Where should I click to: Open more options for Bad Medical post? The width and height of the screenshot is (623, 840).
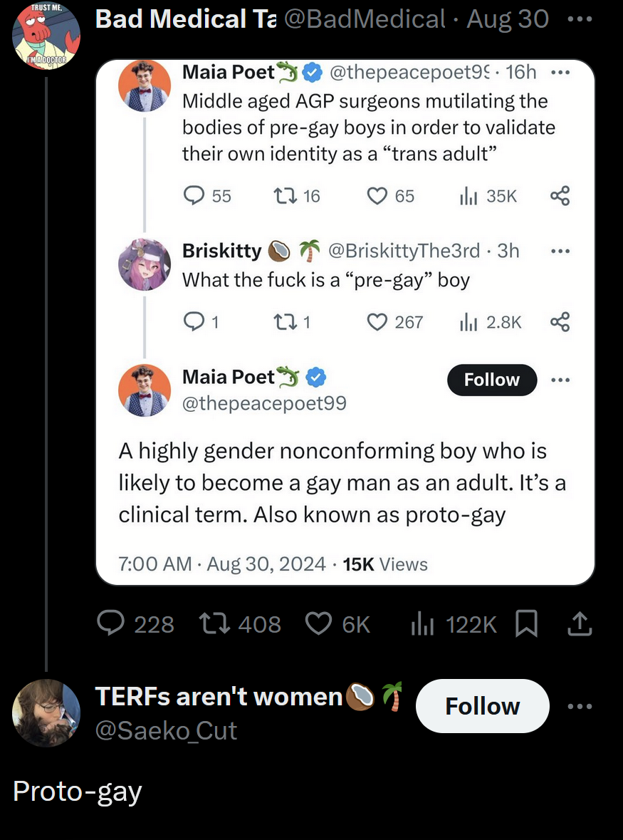coord(580,19)
